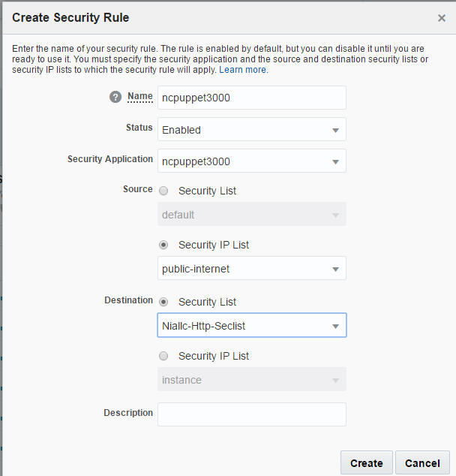Click the Cancel button
Viewport: 456px width, 476px height.
422,463
